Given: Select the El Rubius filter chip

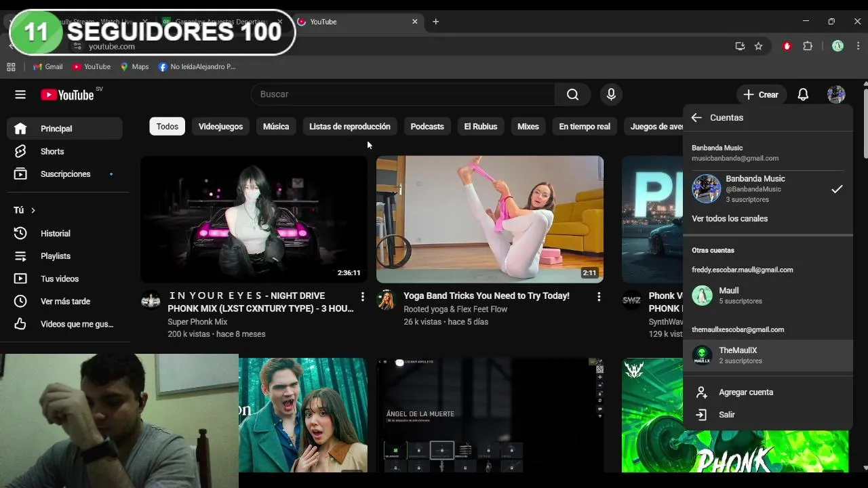Looking at the screenshot, I should (481, 127).
